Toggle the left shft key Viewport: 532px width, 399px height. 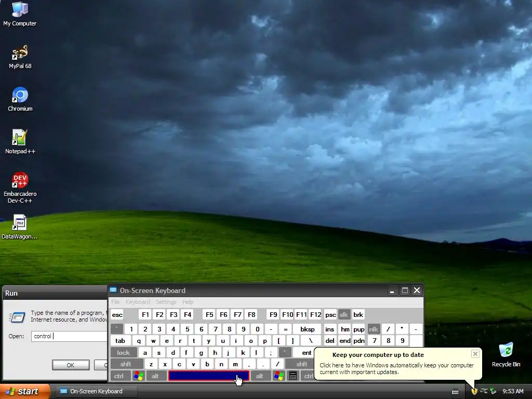(x=126, y=364)
